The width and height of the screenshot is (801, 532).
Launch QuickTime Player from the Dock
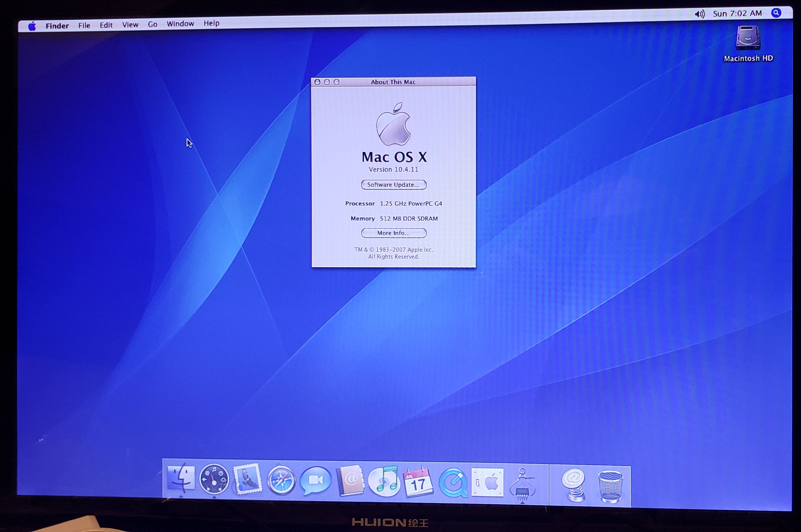(453, 483)
